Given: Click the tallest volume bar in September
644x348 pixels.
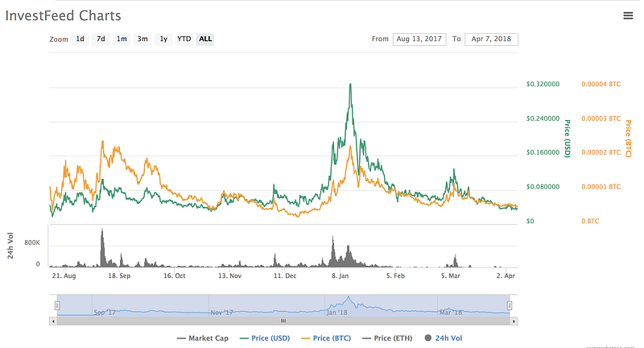Looking at the screenshot, I should 102,248.
